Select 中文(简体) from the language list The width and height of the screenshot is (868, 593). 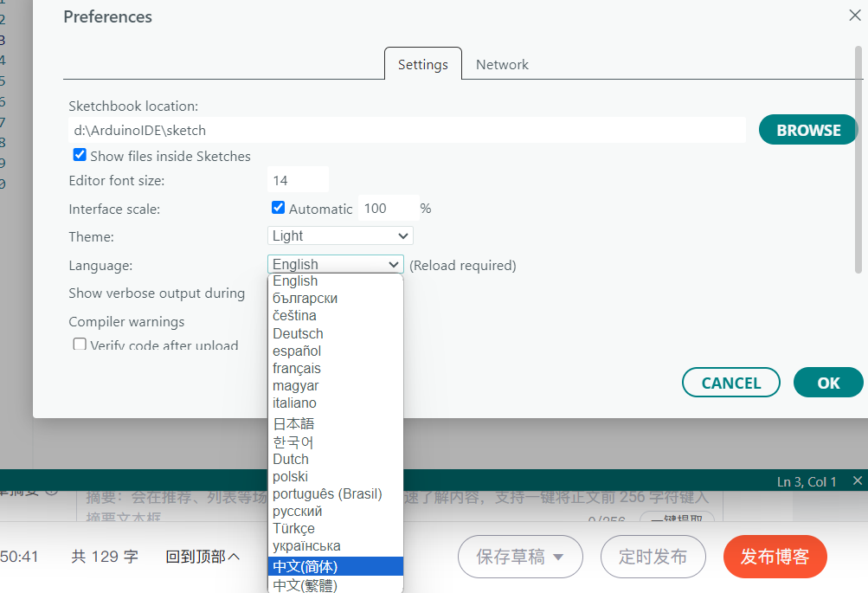tap(335, 565)
